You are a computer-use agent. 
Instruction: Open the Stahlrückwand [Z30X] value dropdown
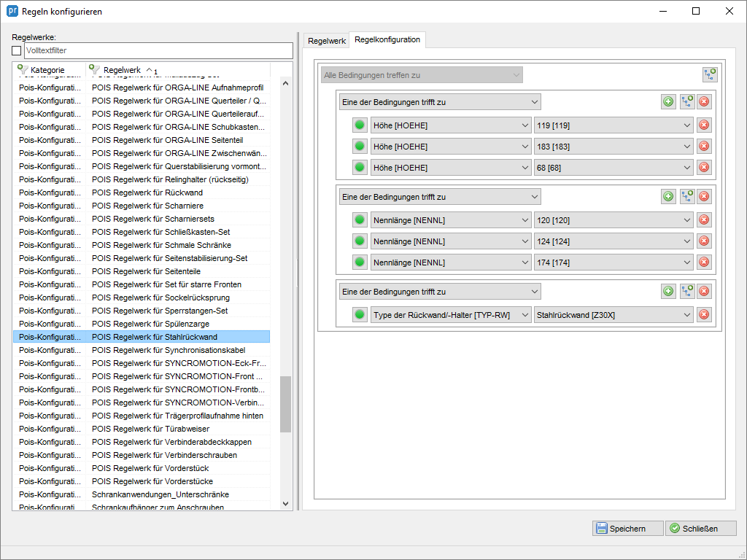point(614,315)
